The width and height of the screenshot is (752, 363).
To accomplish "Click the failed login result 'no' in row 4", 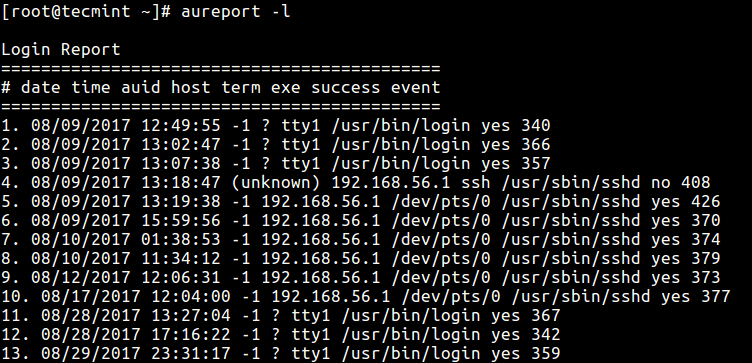I will (x=660, y=183).
